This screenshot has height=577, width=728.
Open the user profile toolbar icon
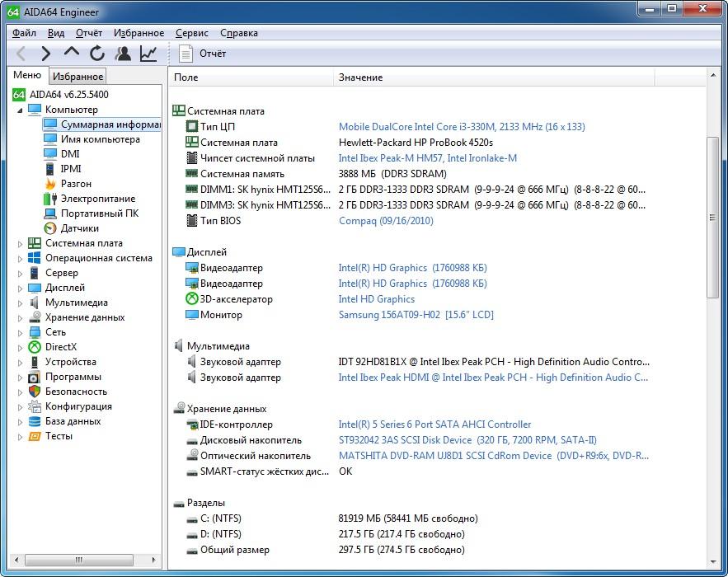click(123, 54)
